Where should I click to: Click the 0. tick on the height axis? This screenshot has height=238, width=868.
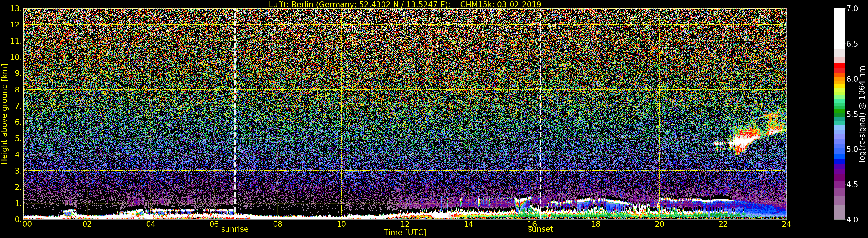[18, 220]
